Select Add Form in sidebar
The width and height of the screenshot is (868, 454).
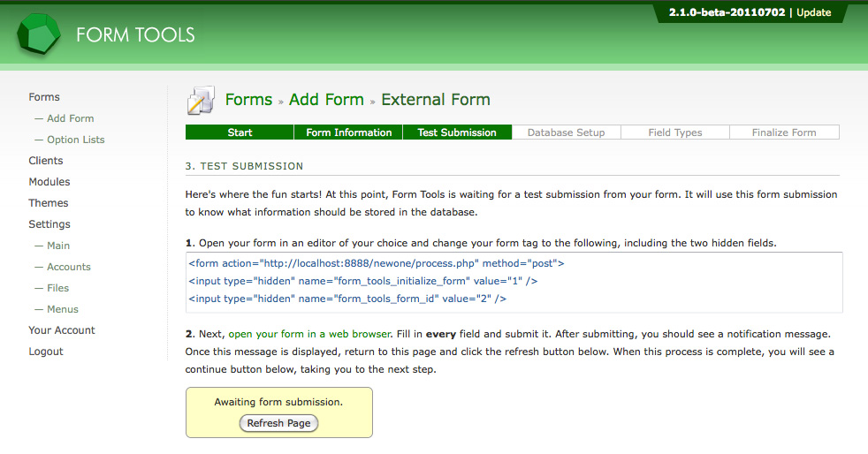(x=71, y=118)
